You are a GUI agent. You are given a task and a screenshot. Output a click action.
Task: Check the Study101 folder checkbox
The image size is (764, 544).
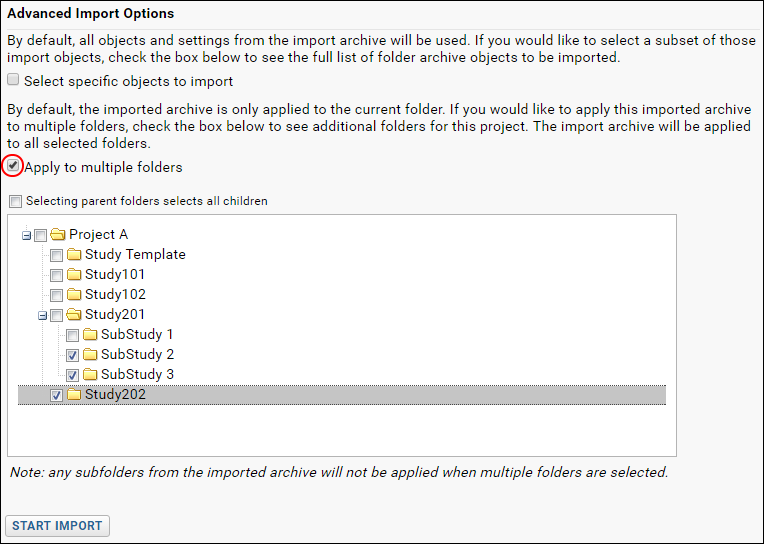[57, 275]
